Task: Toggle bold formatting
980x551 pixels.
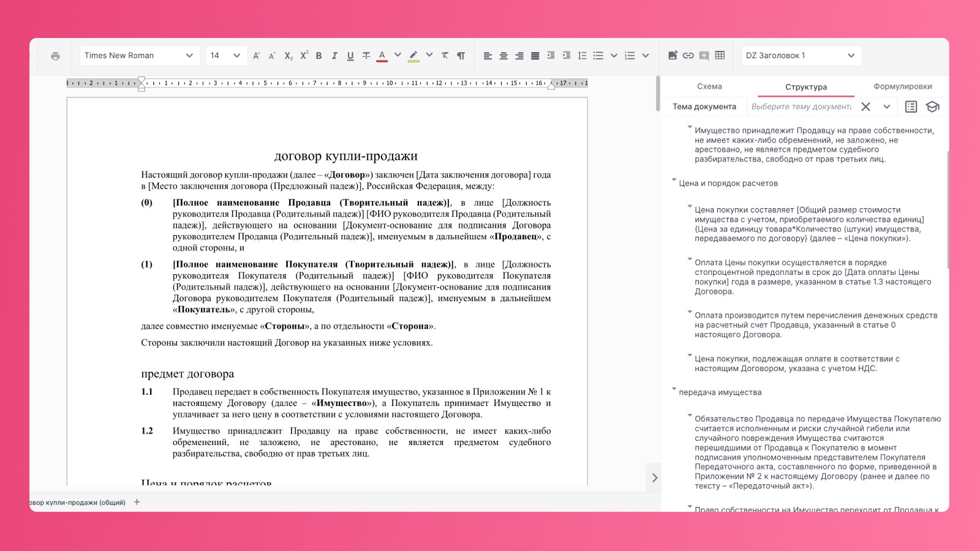Action: pos(318,56)
